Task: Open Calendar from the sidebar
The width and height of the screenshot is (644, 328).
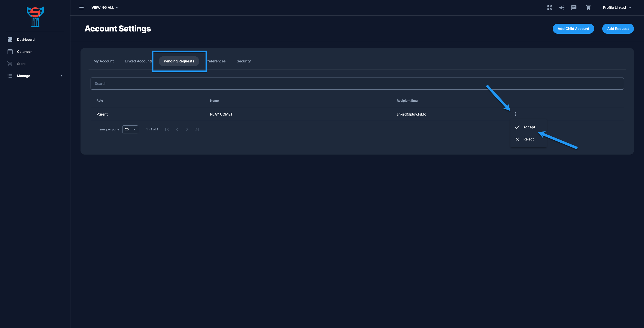Action: 24,52
